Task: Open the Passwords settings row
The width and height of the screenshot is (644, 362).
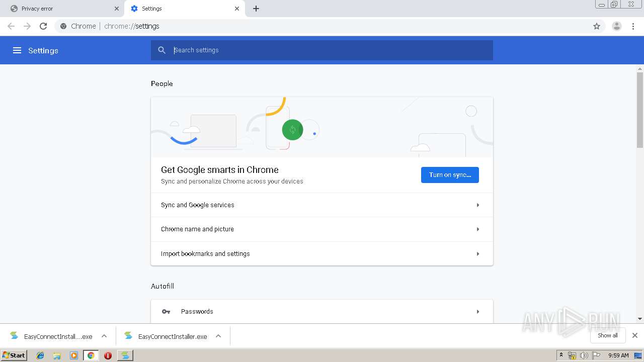Action: (322, 311)
